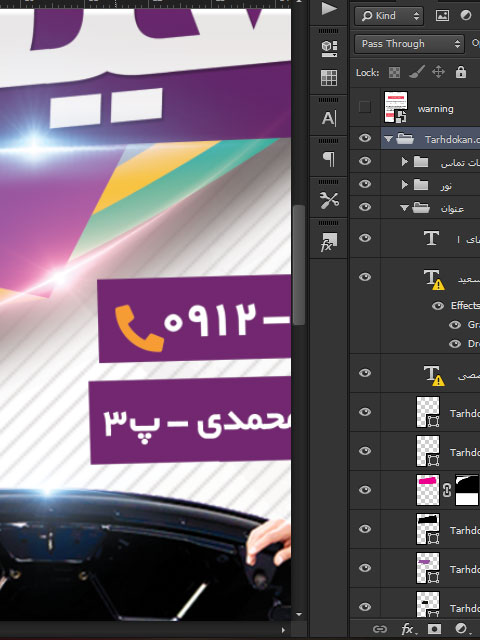This screenshot has height=640, width=480.
Task: Add layer mask icon at panel bottom
Action: pyautogui.click(x=434, y=629)
